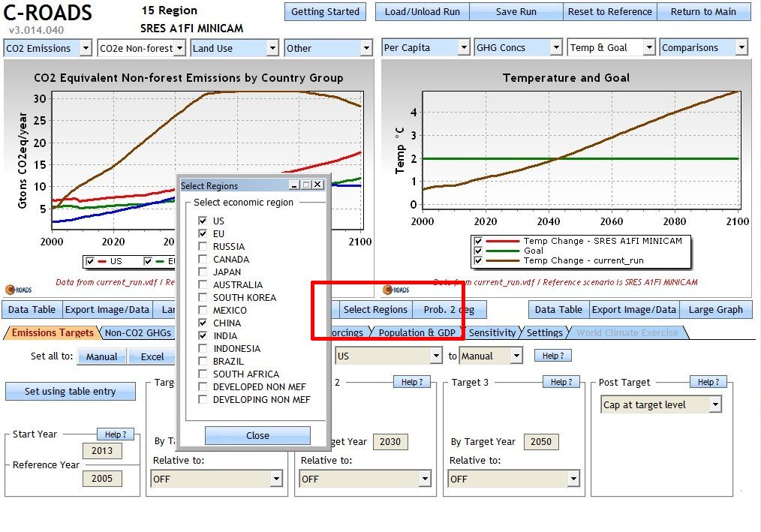Toggle the Goal legend checkbox
The height and width of the screenshot is (532, 761).
pos(479,251)
